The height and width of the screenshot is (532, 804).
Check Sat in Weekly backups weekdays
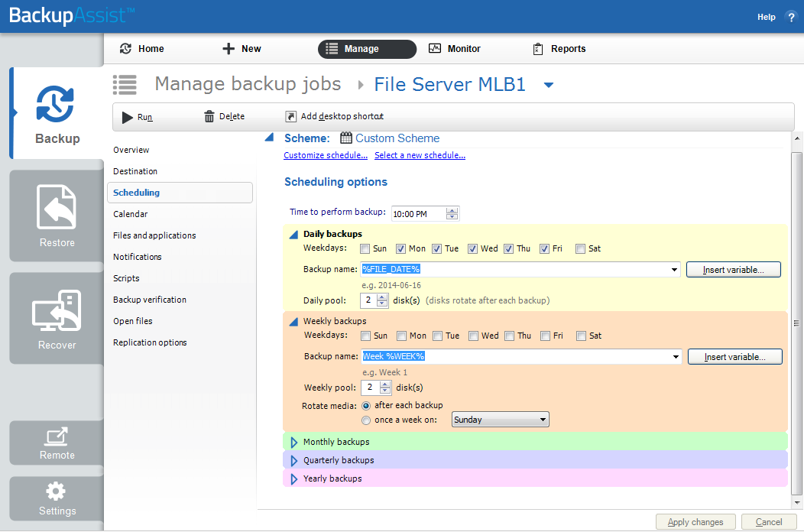tap(581, 336)
